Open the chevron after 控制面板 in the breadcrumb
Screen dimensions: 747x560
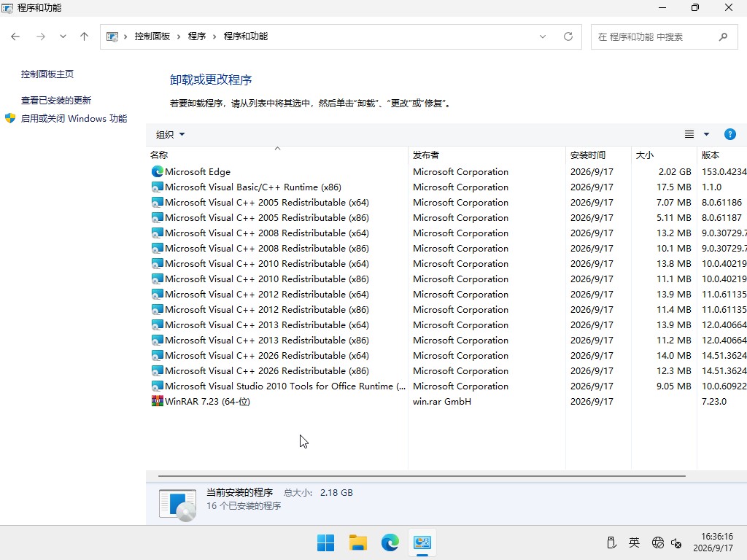coord(179,36)
